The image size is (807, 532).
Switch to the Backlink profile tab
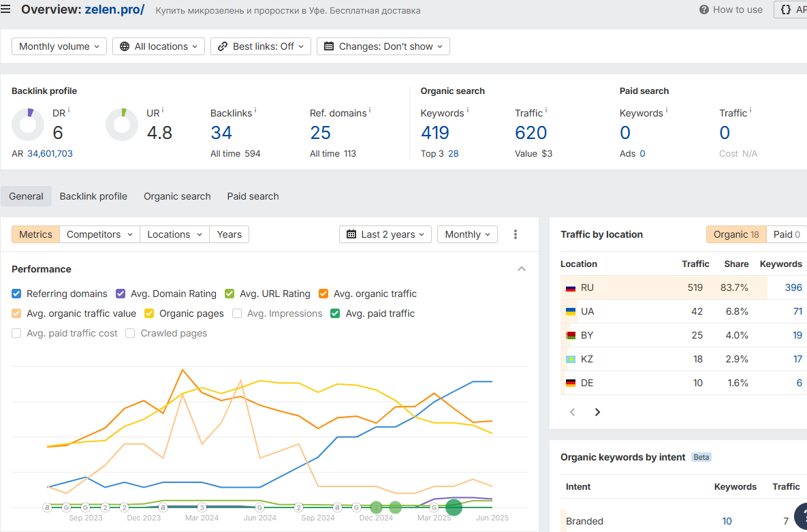93,196
